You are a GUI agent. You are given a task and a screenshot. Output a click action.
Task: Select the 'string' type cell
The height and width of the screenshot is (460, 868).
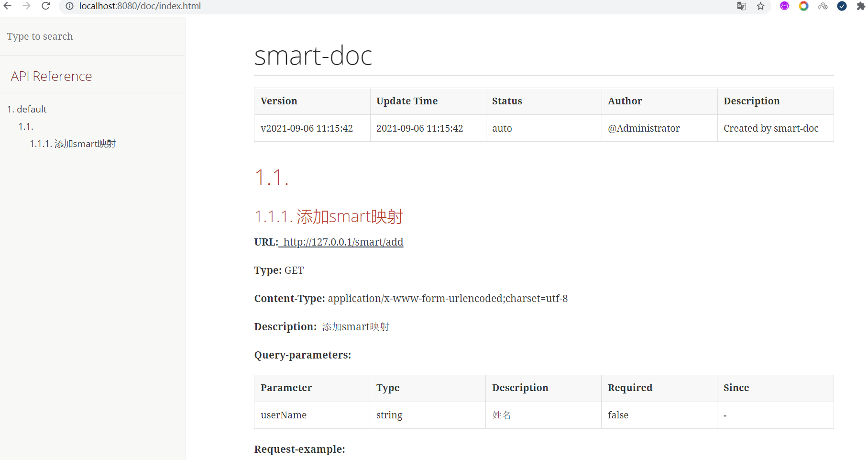pyautogui.click(x=428, y=415)
